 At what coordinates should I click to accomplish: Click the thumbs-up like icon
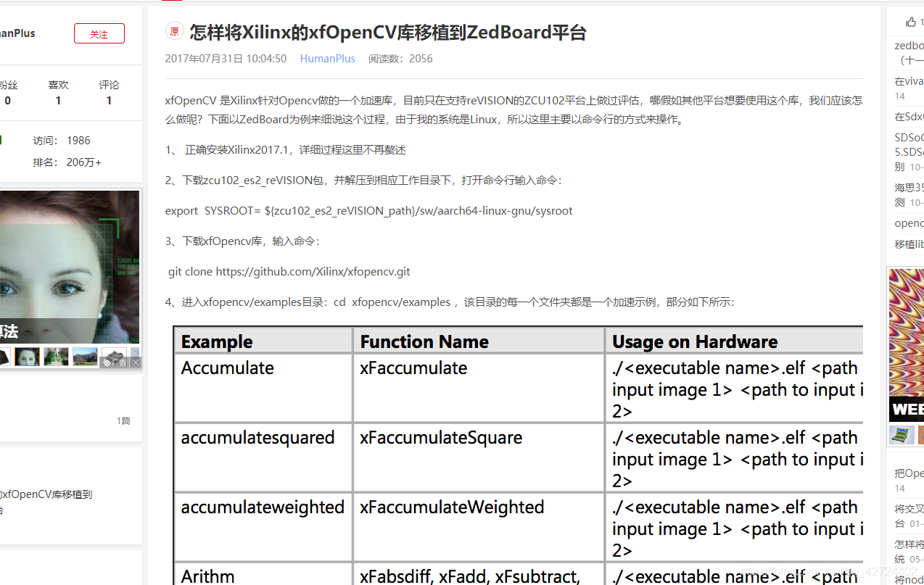click(x=911, y=22)
